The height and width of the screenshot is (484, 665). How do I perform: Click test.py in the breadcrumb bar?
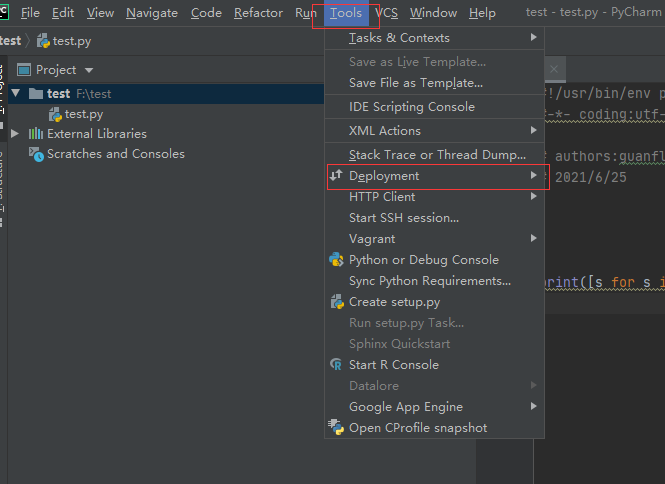64,41
